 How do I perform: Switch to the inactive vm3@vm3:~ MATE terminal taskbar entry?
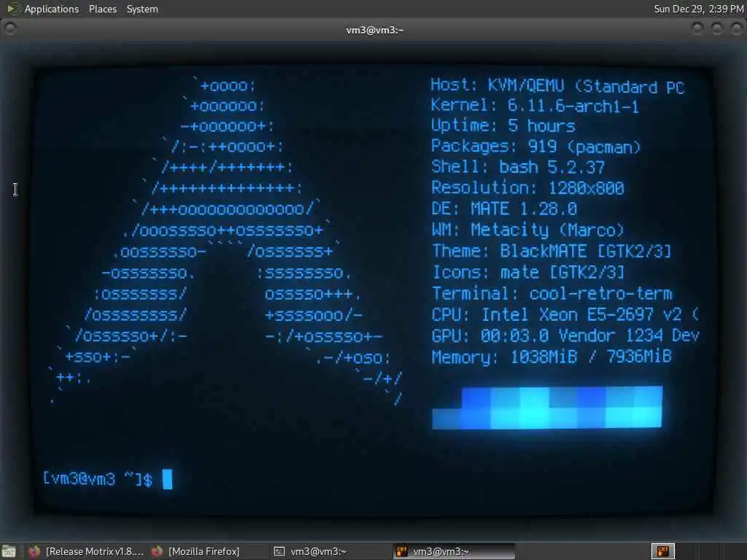(x=311, y=551)
